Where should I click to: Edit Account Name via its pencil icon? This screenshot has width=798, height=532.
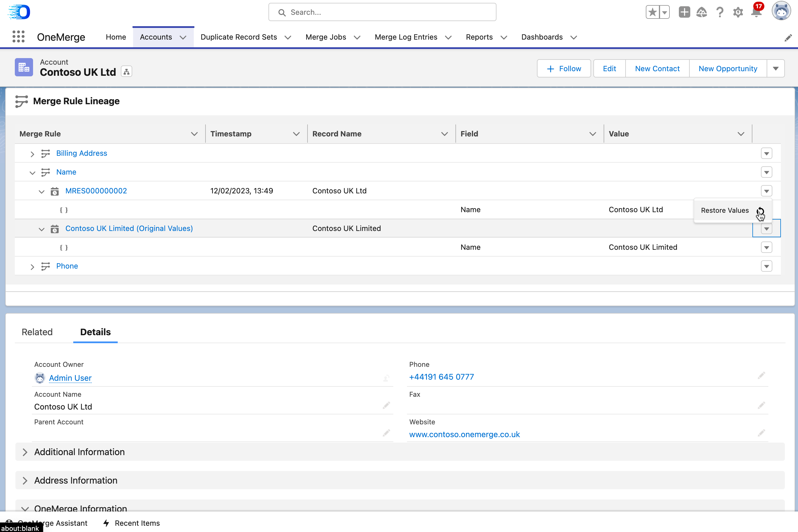pos(386,406)
